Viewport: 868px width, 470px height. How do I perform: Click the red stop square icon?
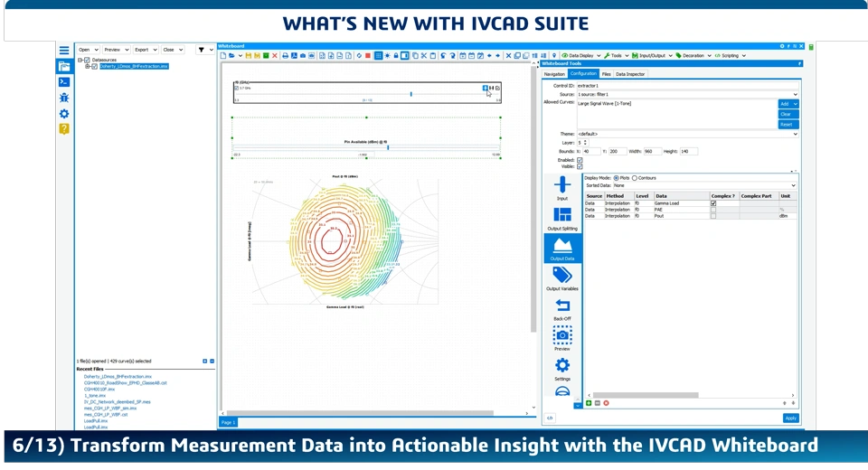click(x=368, y=55)
